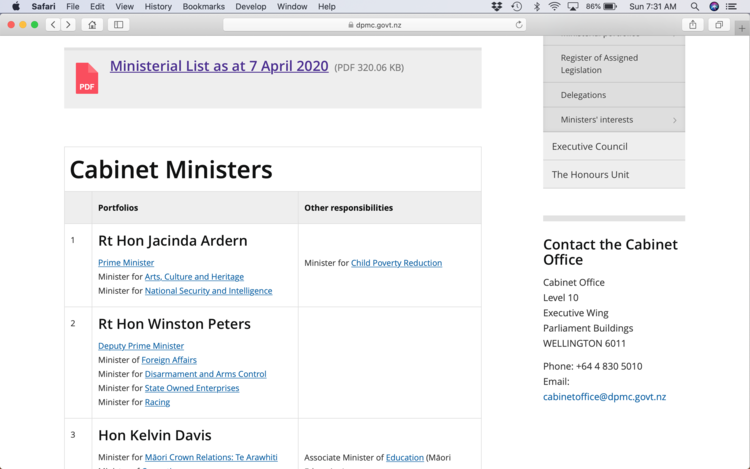The image size is (750, 469).
Task: Open the View menu
Action: [124, 6]
